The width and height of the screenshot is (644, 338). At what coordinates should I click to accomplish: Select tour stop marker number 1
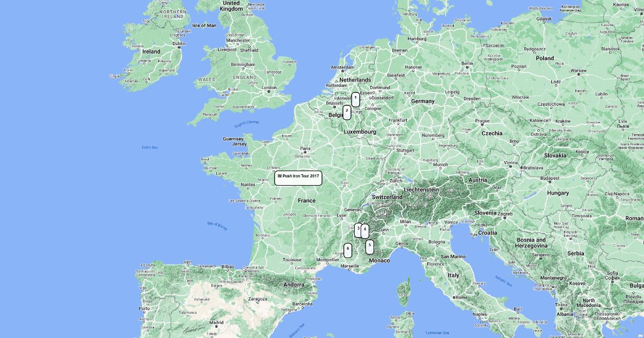tap(355, 99)
